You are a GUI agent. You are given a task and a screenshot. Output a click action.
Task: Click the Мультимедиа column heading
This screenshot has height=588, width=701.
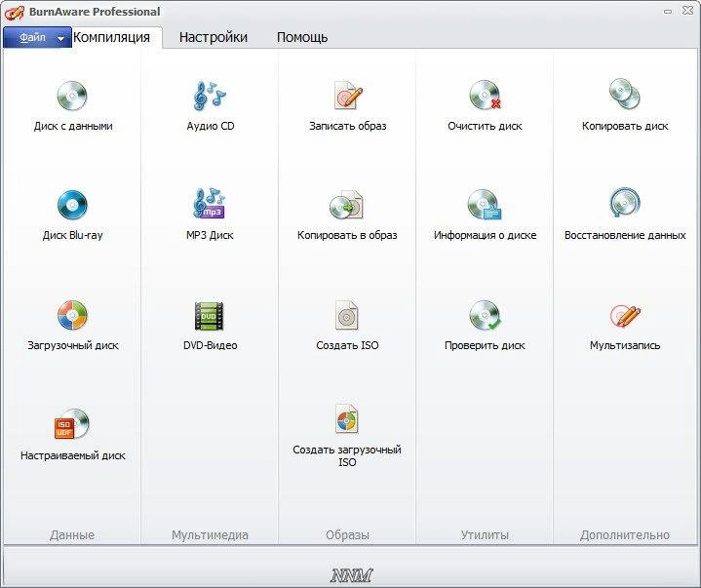click(210, 534)
